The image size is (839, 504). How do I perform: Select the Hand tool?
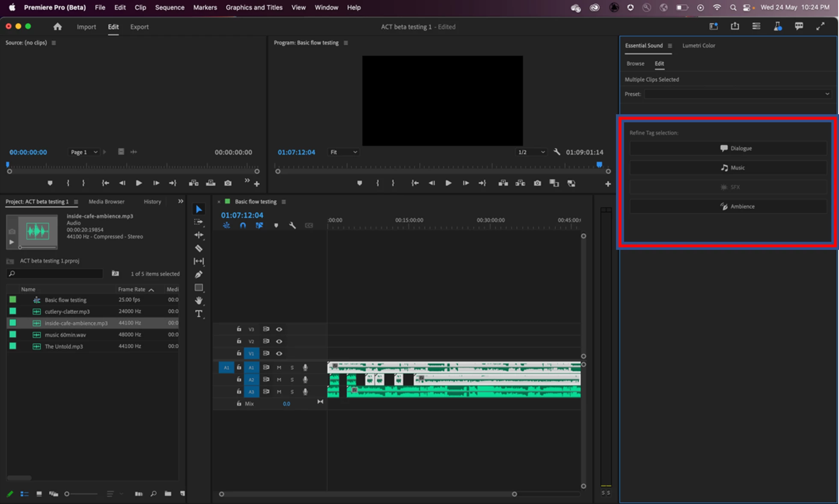pos(199,300)
